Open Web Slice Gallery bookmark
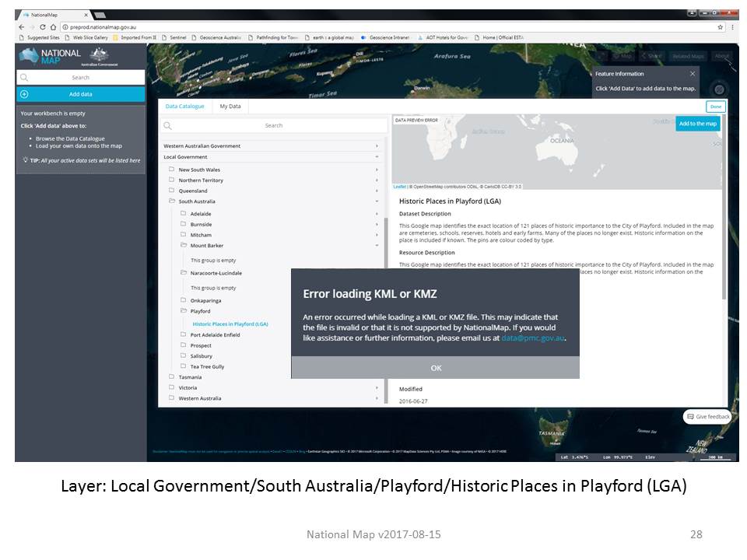Image resolution: width=747 pixels, height=560 pixels. (86, 37)
